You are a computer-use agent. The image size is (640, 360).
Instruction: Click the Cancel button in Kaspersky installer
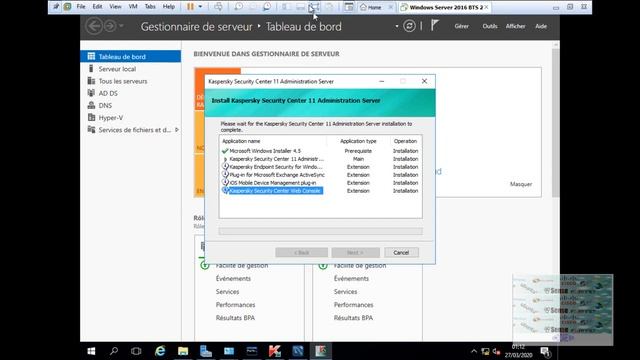click(401, 253)
